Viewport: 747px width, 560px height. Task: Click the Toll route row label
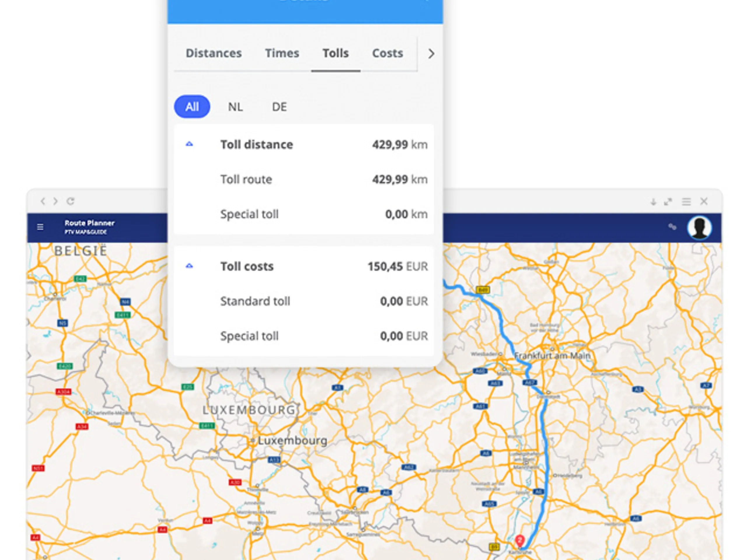tap(246, 179)
